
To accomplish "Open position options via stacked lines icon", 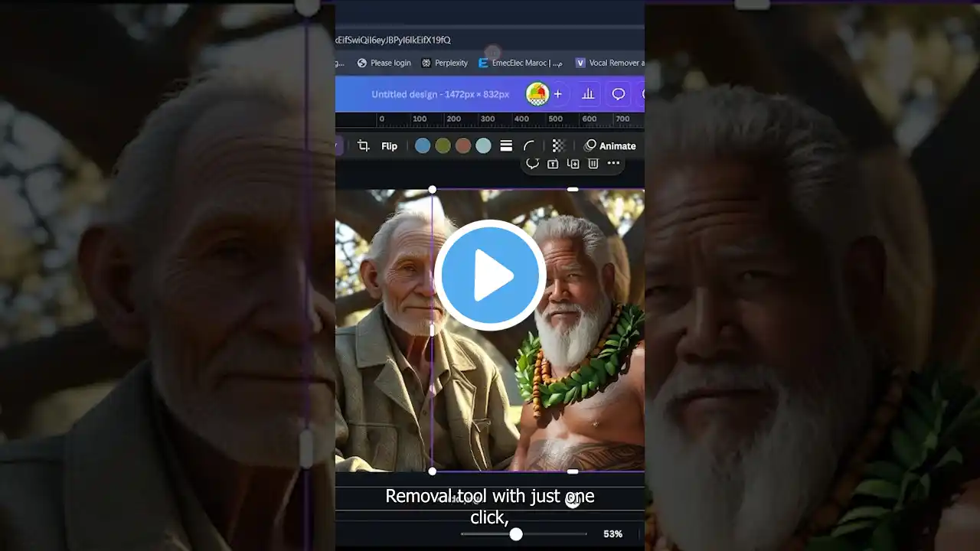I will (x=506, y=145).
